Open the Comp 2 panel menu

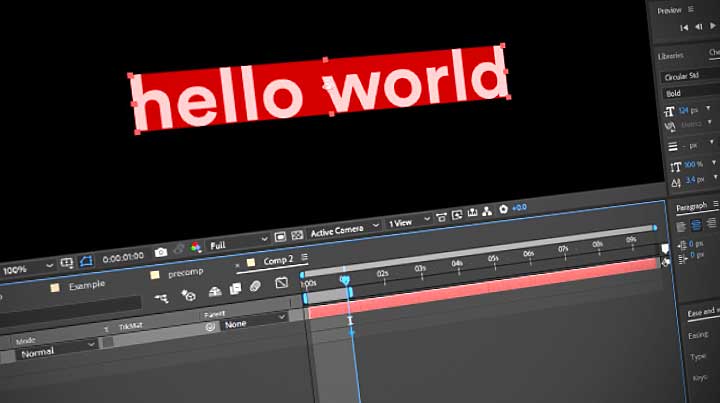[x=304, y=257]
